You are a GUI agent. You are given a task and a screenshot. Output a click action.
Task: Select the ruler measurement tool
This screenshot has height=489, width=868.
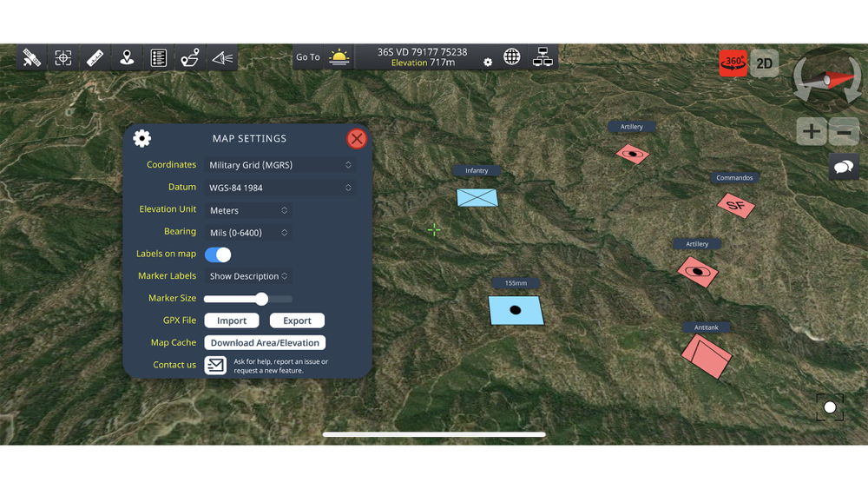[95, 57]
